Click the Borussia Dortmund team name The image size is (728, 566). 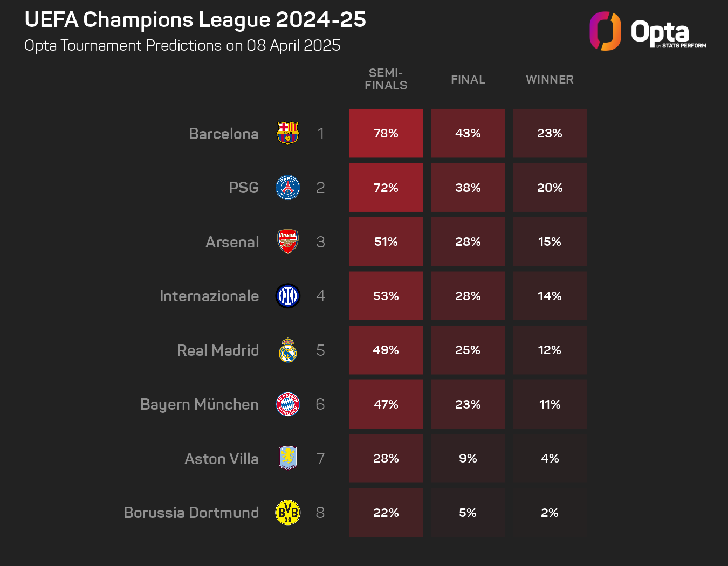(x=191, y=513)
